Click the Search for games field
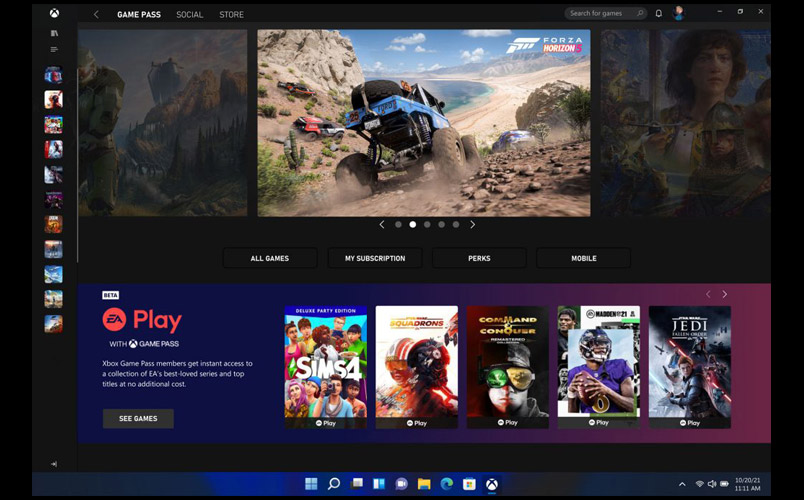 tap(605, 14)
